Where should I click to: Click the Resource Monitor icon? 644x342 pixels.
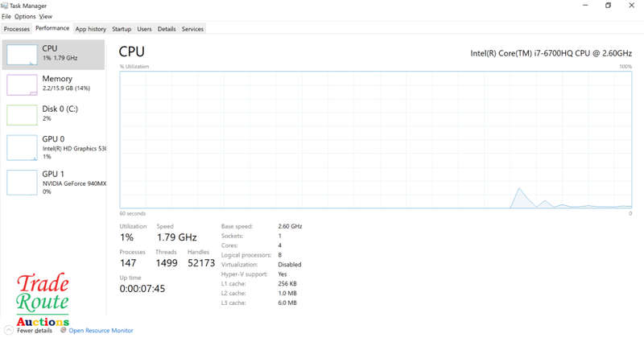(64, 330)
